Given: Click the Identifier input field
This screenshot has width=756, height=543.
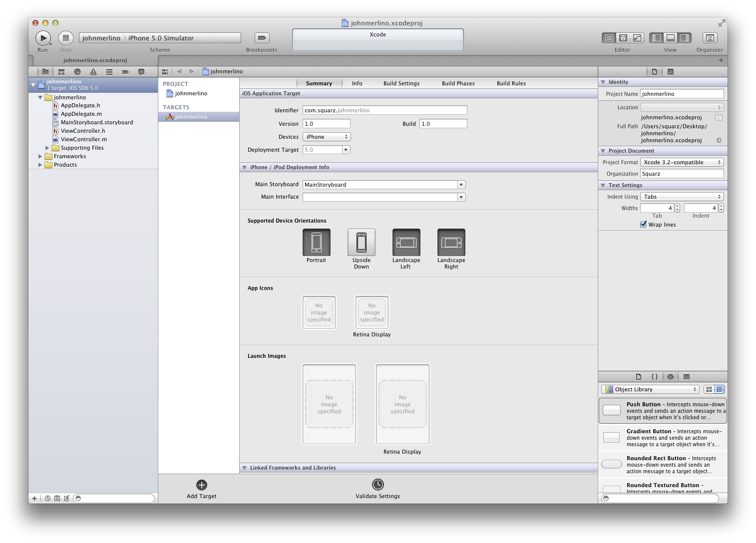Looking at the screenshot, I should tap(385, 110).
